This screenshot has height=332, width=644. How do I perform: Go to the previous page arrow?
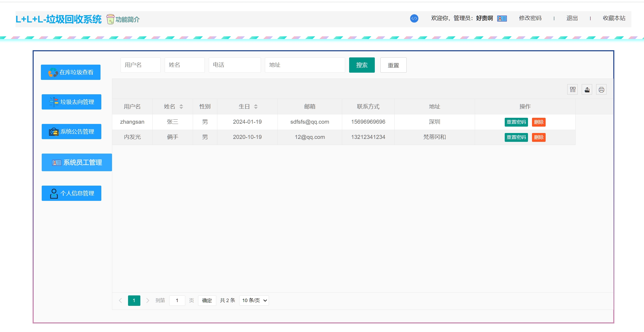click(120, 300)
